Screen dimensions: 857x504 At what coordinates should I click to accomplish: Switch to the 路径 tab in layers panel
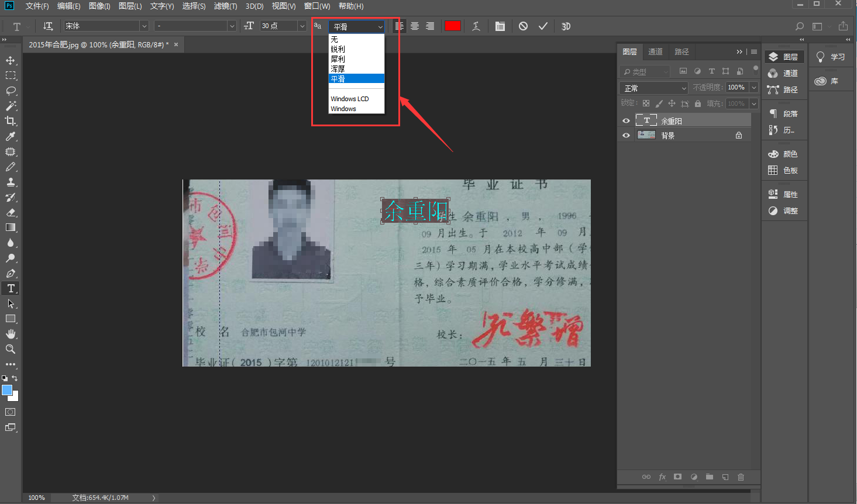coord(682,52)
